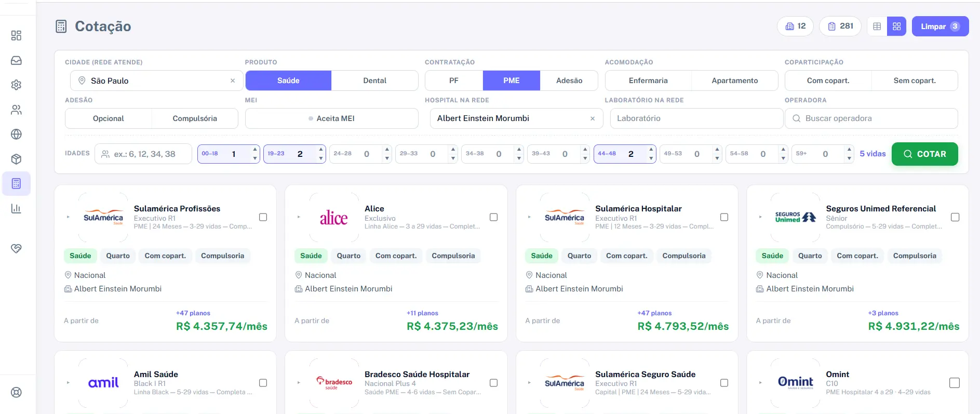Select the Bradesco Saúde Hospitalar checkbox
Viewport: 980px width, 414px height.
(494, 383)
